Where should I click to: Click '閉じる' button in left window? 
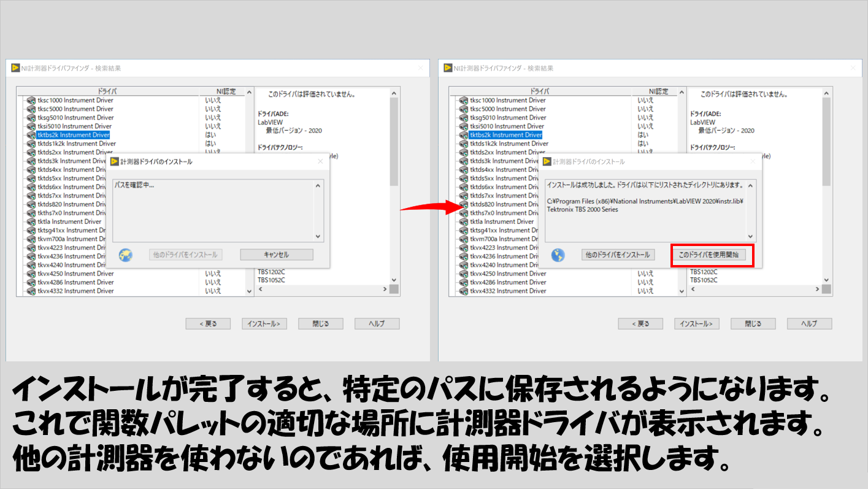point(321,324)
